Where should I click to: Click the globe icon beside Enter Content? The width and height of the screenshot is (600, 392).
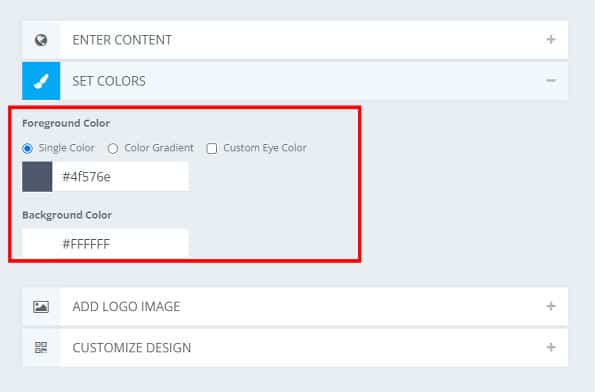coord(41,40)
